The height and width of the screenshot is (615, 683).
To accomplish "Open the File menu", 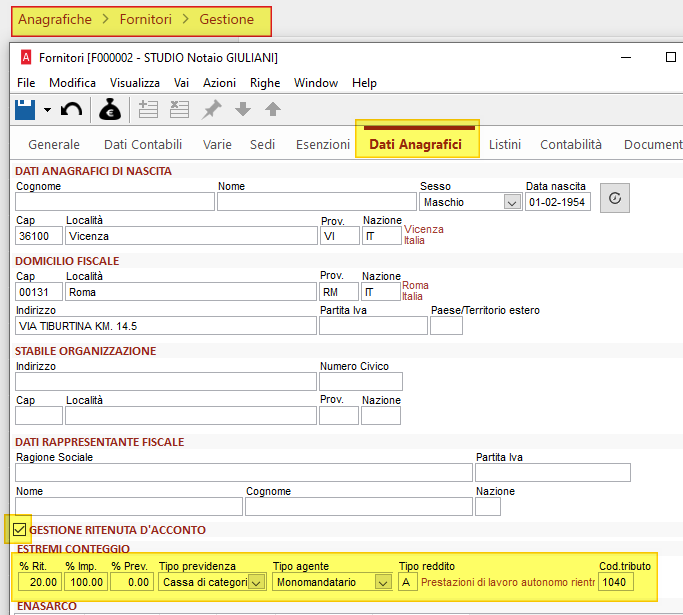I will click(26, 83).
